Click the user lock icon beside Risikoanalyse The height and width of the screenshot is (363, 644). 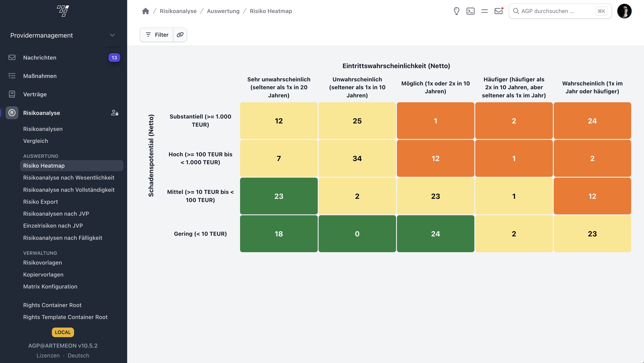pos(115,113)
